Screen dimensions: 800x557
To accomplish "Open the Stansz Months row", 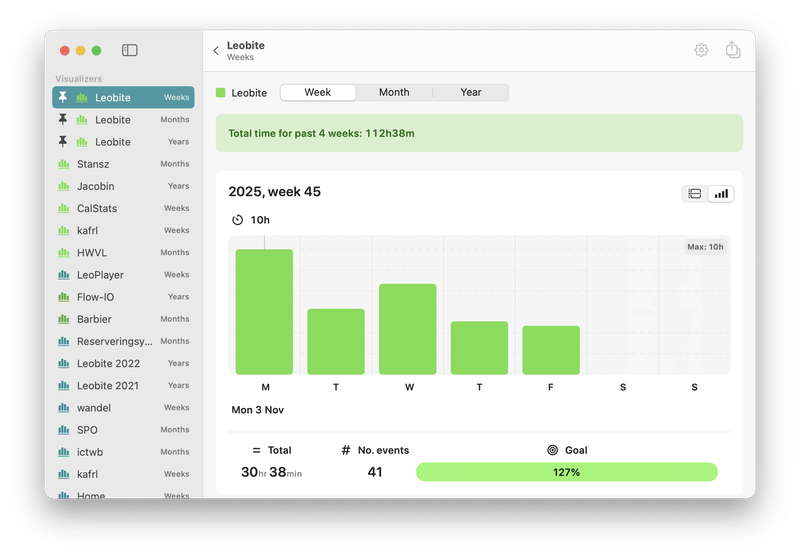I will click(123, 164).
